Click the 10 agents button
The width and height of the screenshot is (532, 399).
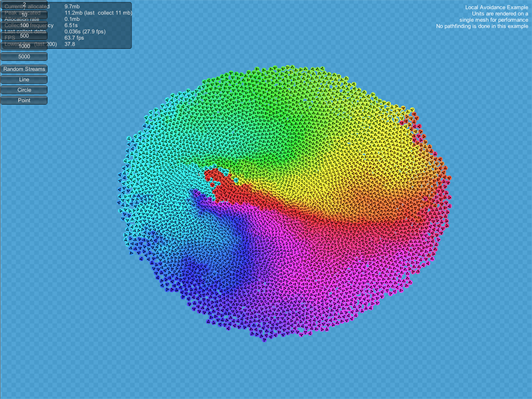point(24,15)
